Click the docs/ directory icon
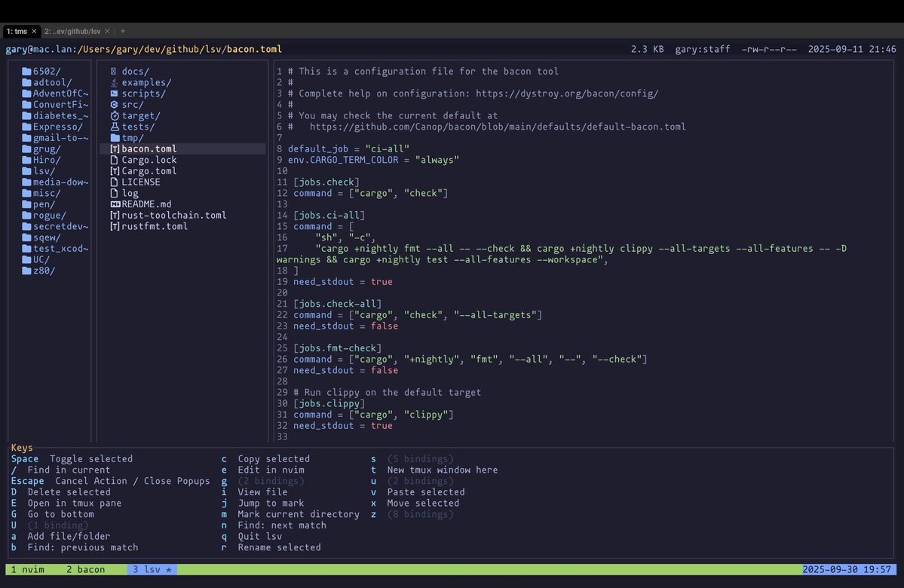The image size is (904, 588). pos(114,72)
